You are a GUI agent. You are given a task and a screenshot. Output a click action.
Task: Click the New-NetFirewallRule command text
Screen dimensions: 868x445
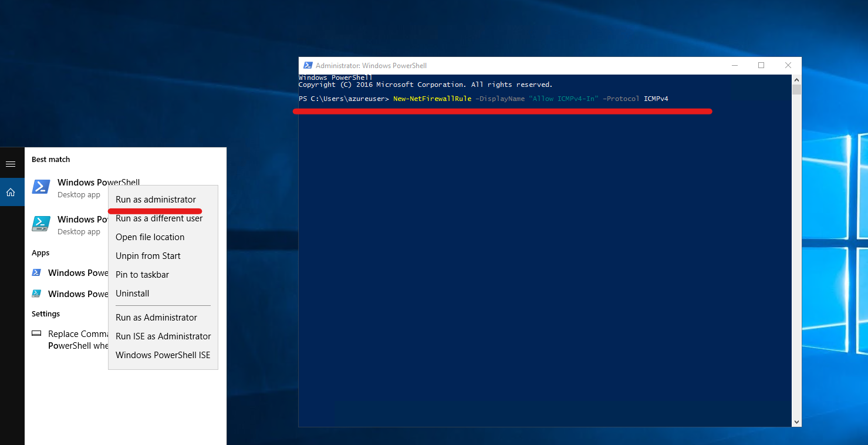(433, 99)
